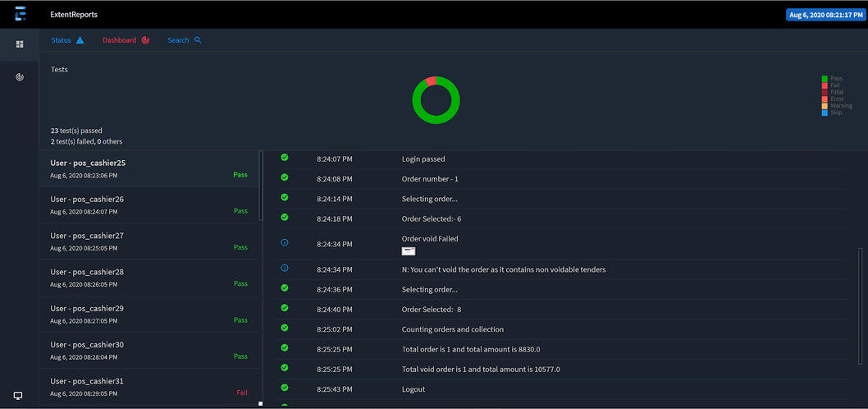Open the dashboard chart icon in sidebar
Viewport: 868px width, 409px height.
point(20,77)
